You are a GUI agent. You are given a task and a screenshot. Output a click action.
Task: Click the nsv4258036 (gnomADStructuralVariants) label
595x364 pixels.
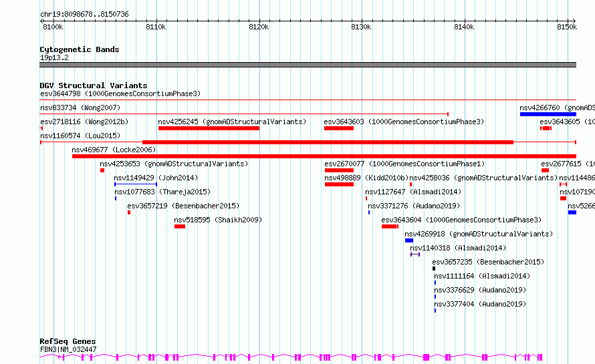coord(483,178)
